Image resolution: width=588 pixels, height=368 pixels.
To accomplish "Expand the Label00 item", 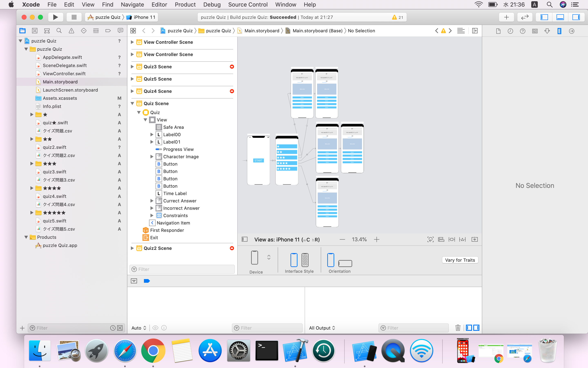I will tap(152, 135).
